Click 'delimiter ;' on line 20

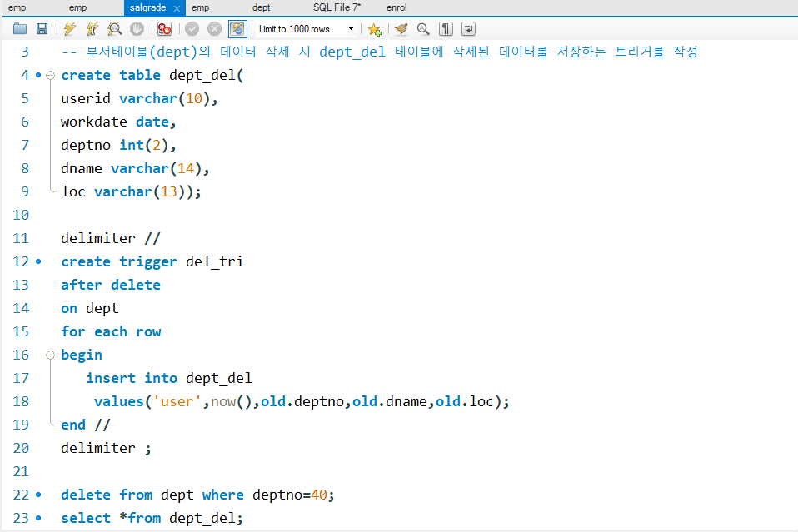[106, 448]
